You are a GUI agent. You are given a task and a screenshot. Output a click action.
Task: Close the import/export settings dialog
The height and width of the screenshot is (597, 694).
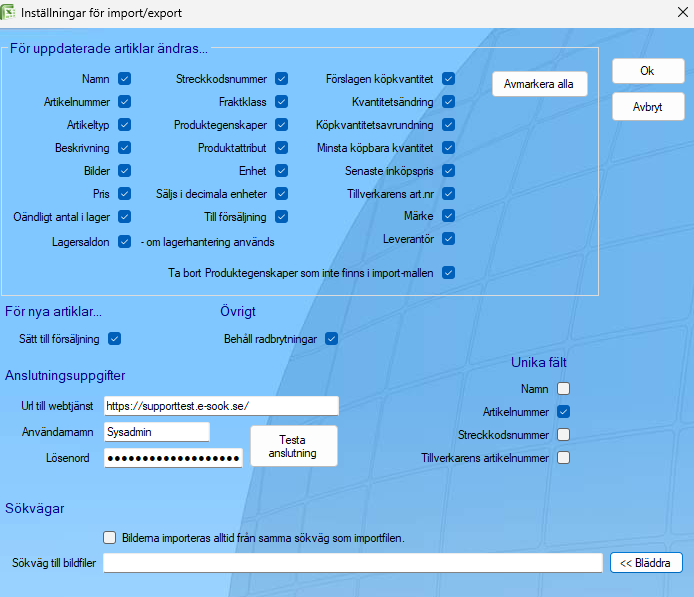coord(682,12)
